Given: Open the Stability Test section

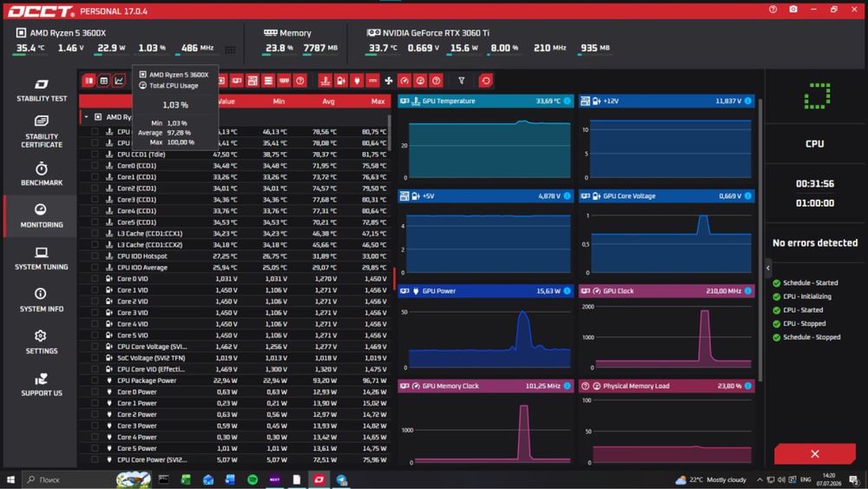Looking at the screenshot, I should [x=42, y=90].
